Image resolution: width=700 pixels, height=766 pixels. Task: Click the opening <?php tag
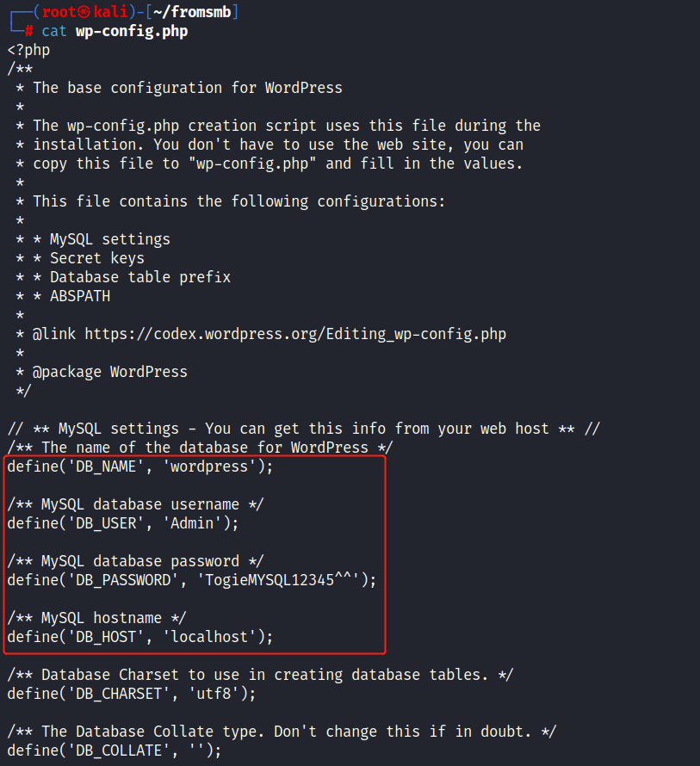28,50
